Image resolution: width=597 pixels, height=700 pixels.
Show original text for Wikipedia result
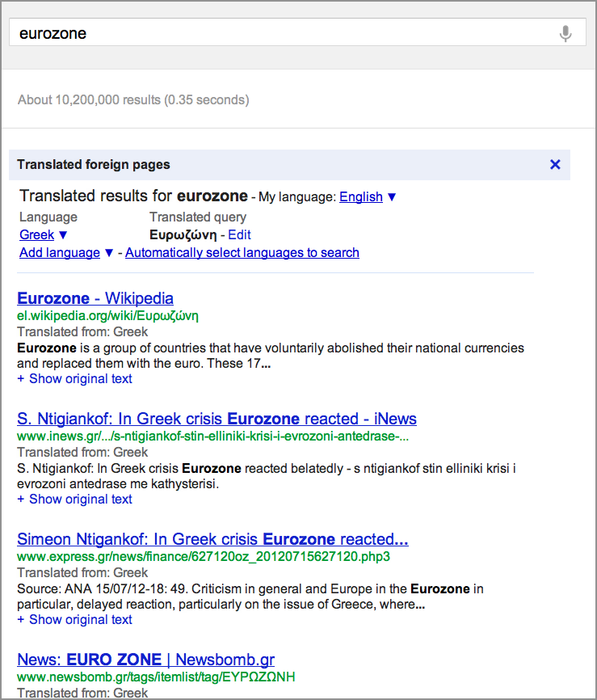pyautogui.click(x=74, y=378)
